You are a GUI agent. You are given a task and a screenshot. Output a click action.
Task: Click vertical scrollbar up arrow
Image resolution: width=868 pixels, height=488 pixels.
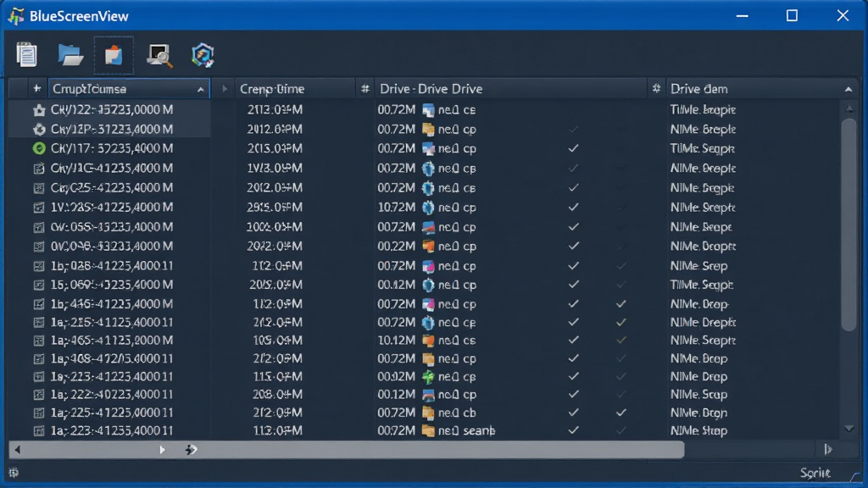click(x=849, y=109)
